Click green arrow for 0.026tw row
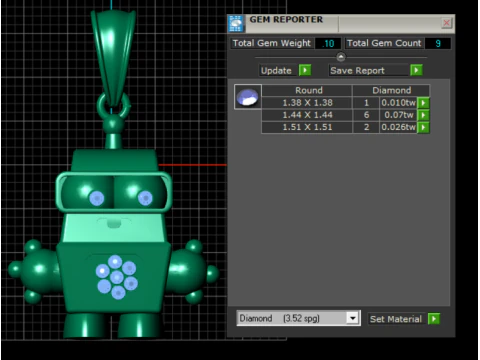Viewport: 480px width, 360px height. click(423, 127)
